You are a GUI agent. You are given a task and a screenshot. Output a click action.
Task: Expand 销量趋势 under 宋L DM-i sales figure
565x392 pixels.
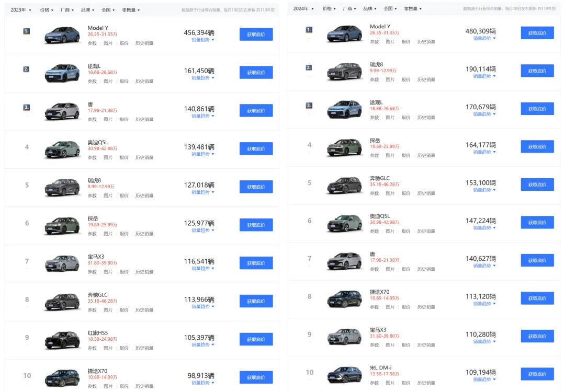(x=484, y=379)
